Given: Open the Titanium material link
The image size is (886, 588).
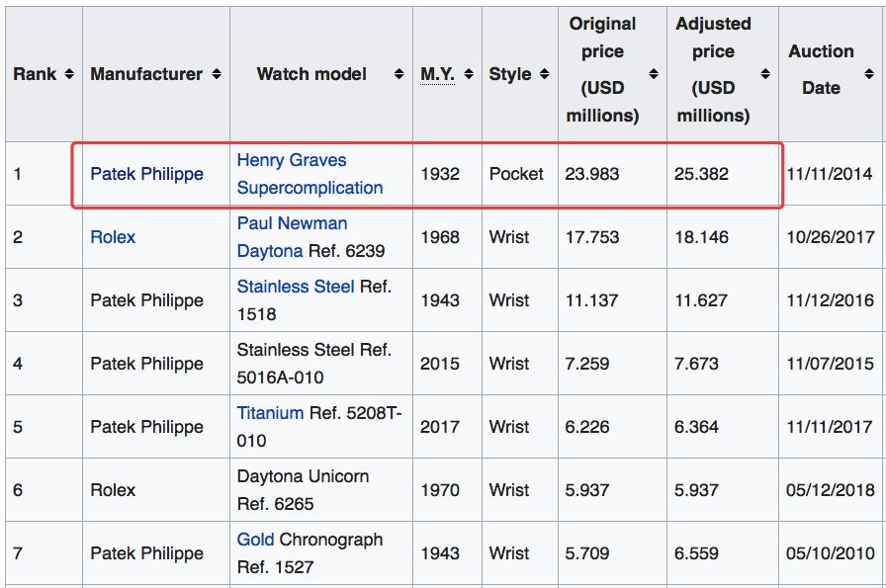Looking at the screenshot, I should click(270, 413).
